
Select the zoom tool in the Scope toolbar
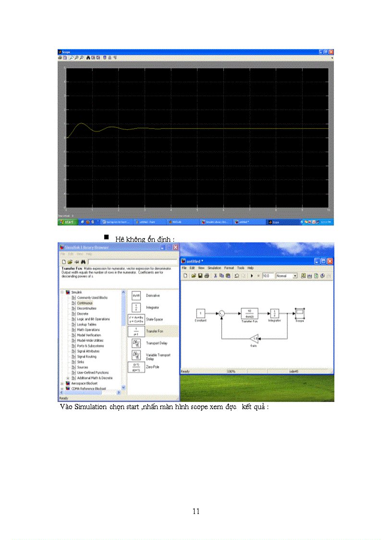pyautogui.click(x=71, y=58)
